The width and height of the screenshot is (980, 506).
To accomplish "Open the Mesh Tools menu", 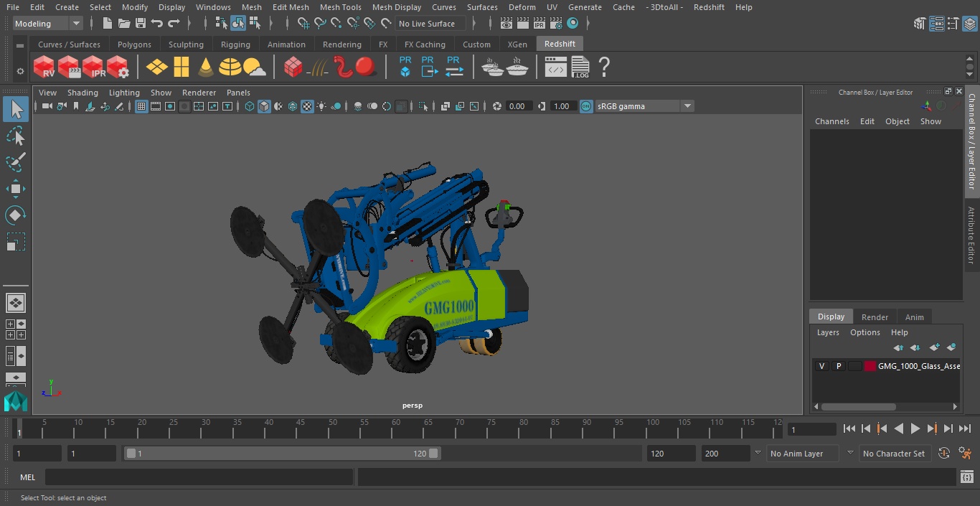I will [x=340, y=7].
